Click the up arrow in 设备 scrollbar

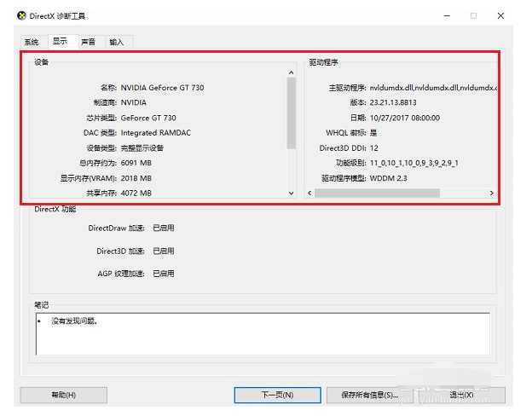click(x=291, y=73)
